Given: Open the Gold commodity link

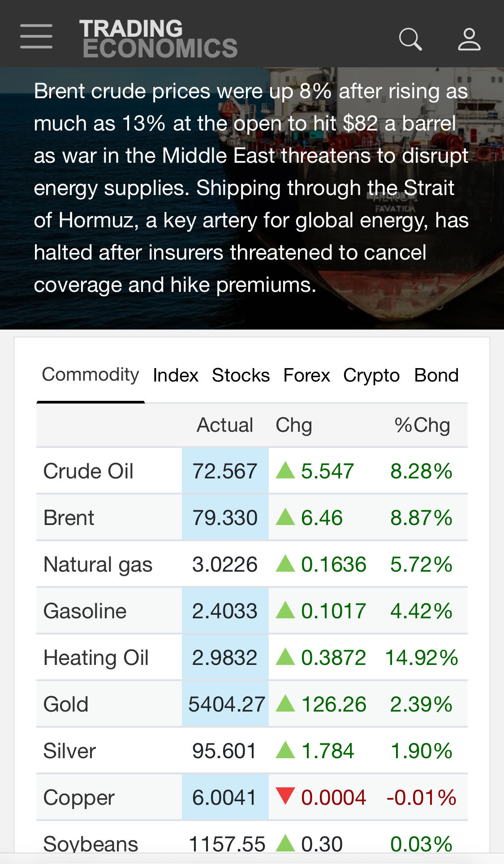Looking at the screenshot, I should 66,704.
